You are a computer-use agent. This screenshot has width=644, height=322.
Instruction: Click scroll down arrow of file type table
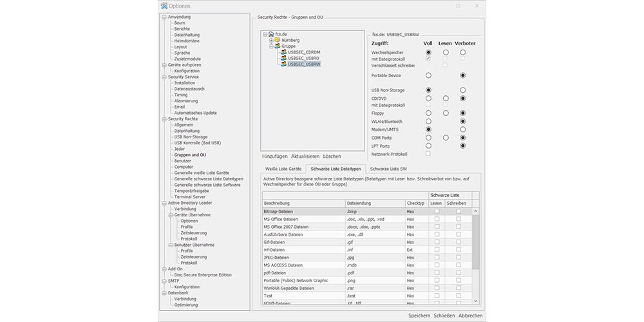pyautogui.click(x=476, y=301)
